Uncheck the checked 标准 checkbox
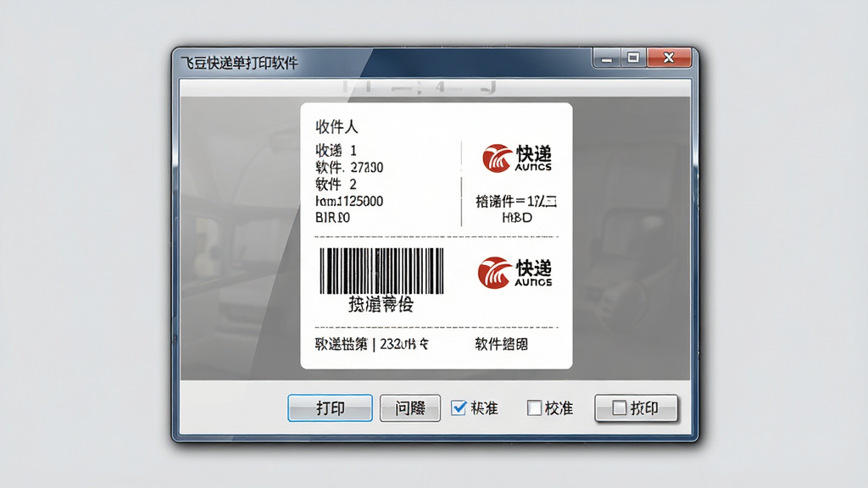This screenshot has width=868, height=488. coord(459,408)
